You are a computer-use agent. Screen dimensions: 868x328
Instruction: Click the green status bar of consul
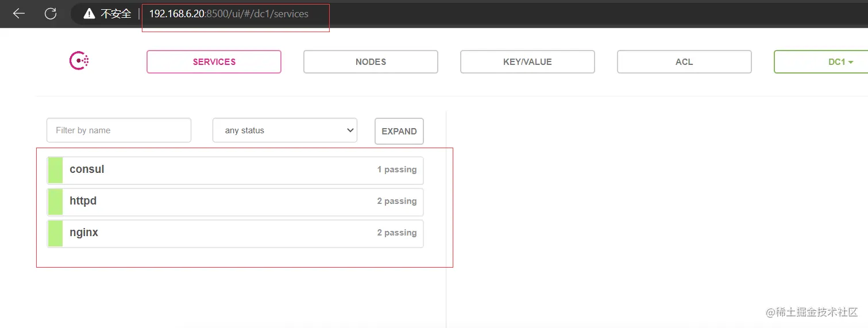(x=55, y=170)
